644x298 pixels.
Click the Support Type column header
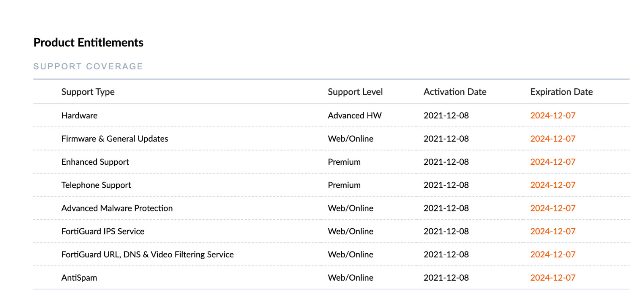88,92
